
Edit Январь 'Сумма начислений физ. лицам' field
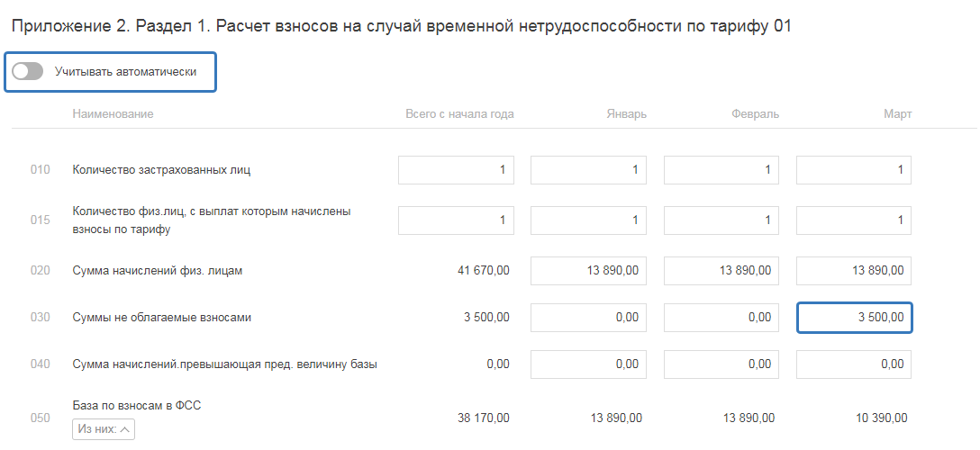[588, 270]
